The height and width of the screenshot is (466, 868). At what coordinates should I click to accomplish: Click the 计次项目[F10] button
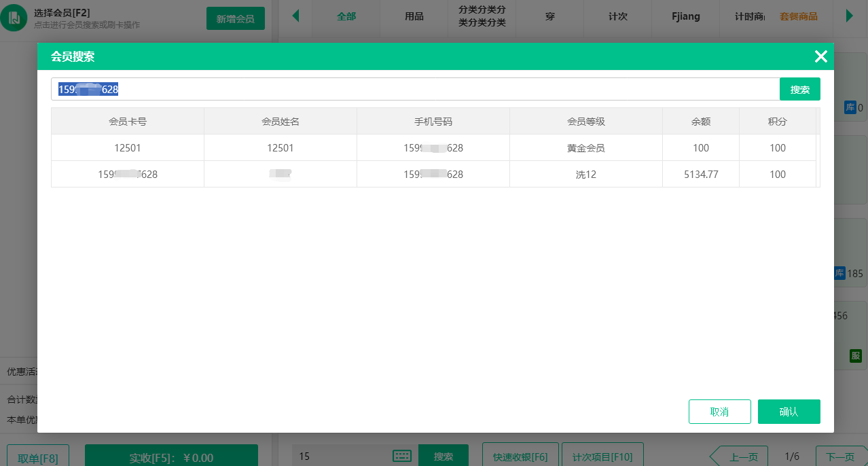pos(602,456)
